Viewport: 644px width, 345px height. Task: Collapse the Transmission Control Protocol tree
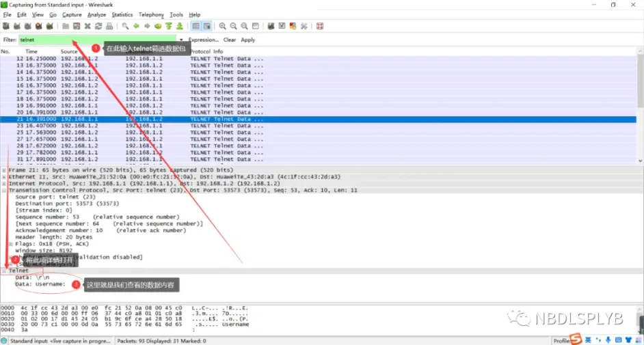pos(4,191)
